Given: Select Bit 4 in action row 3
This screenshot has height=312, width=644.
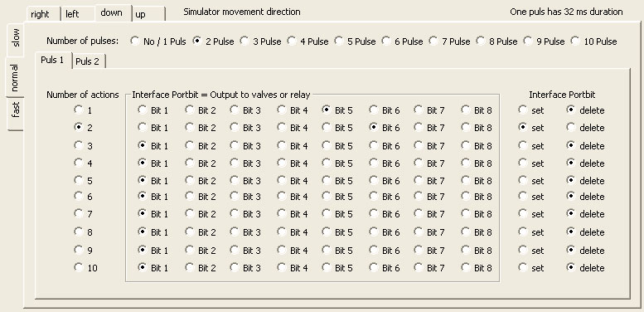Looking at the screenshot, I should tap(281, 145).
